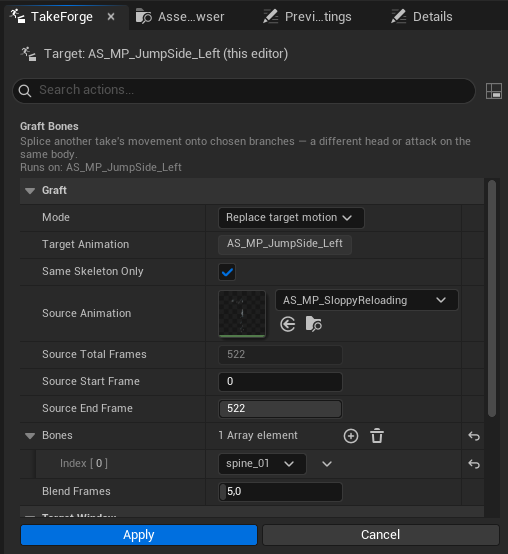Collapse the Bones array expander

(30, 436)
